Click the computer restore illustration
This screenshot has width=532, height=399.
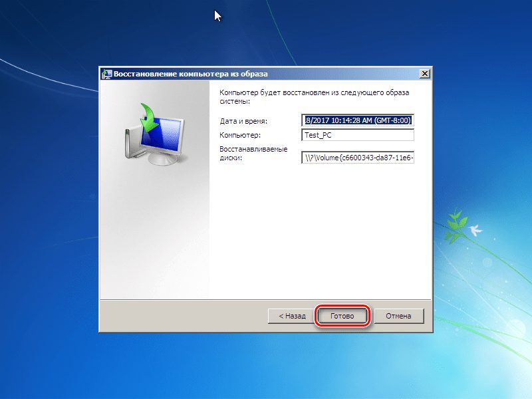(x=156, y=134)
